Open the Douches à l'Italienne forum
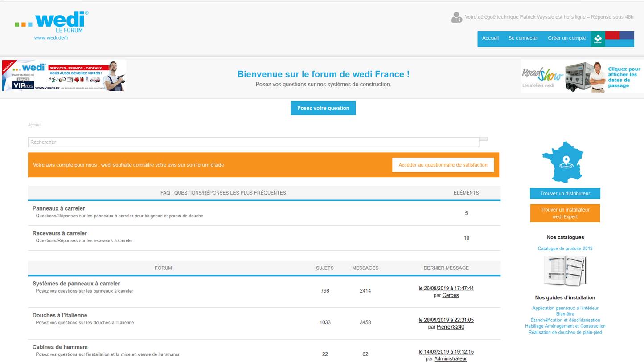 point(60,315)
